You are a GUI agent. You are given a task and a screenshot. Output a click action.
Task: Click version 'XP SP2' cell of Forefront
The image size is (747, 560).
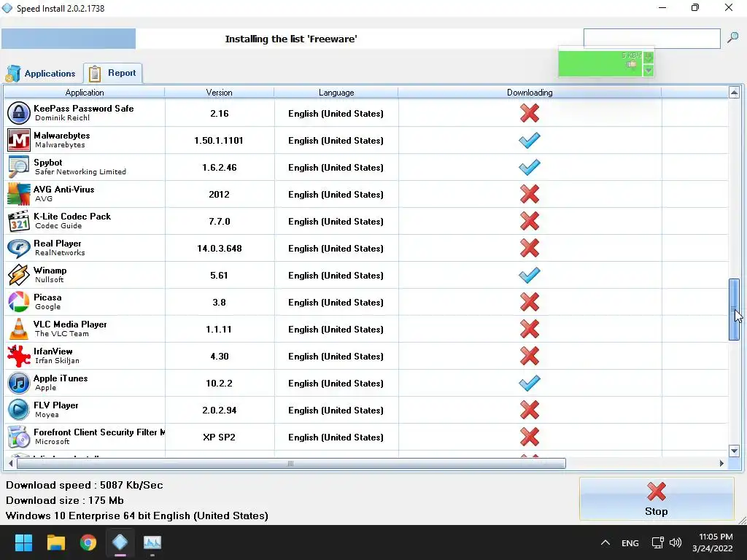(x=219, y=437)
